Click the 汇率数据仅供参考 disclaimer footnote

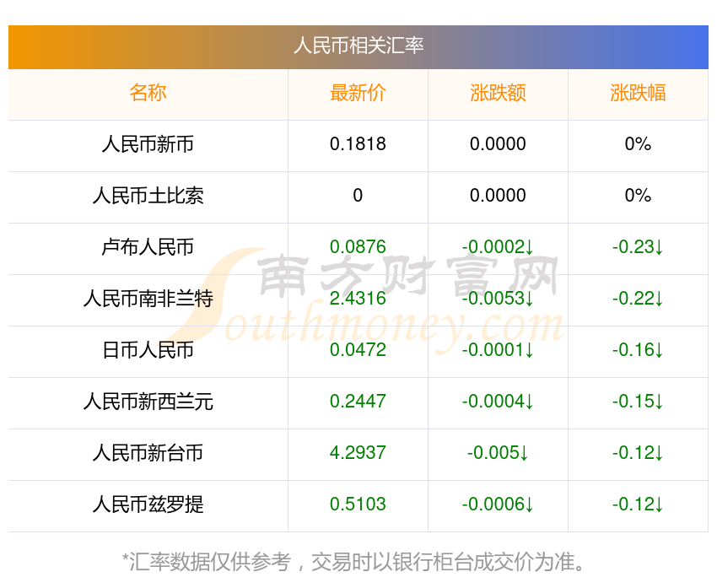coord(354,562)
